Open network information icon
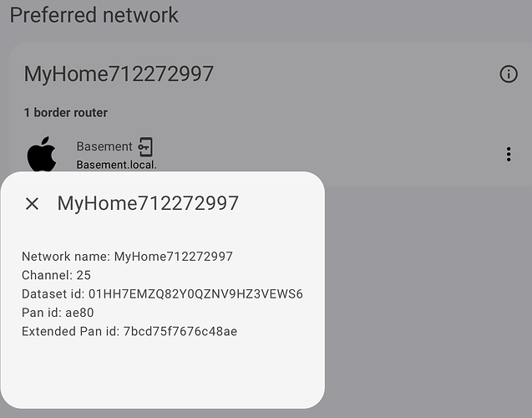532x418 pixels. click(x=508, y=74)
